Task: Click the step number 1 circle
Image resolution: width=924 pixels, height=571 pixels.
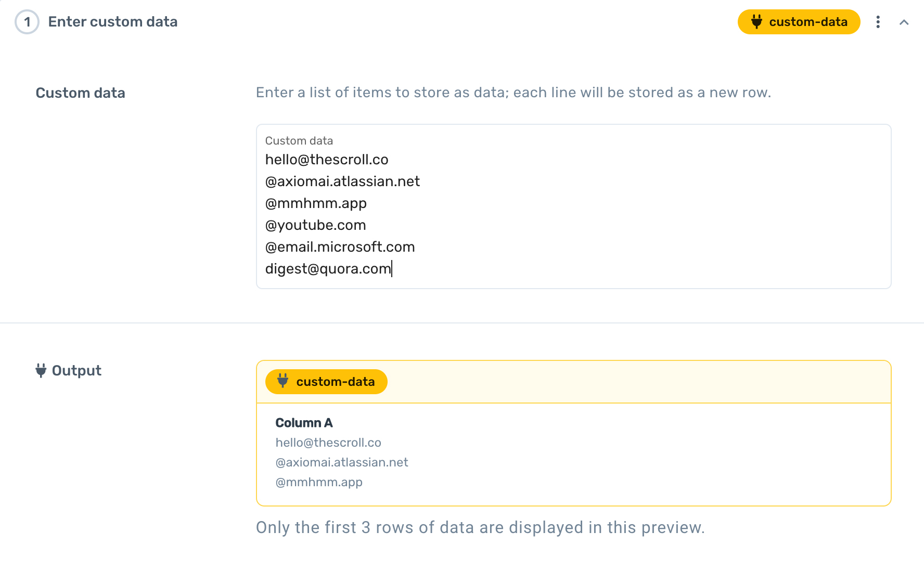Action: (27, 22)
